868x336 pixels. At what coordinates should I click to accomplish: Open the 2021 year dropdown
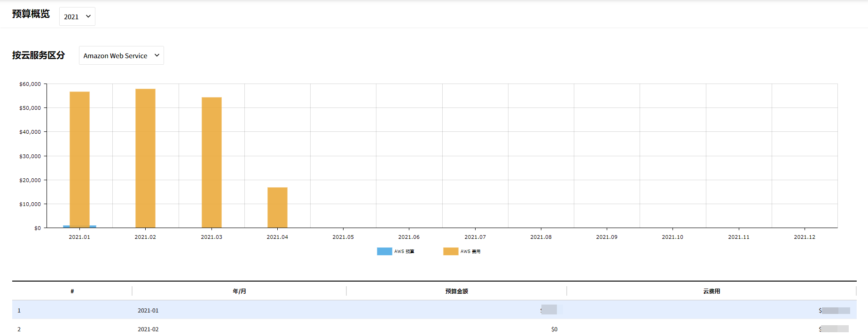77,16
